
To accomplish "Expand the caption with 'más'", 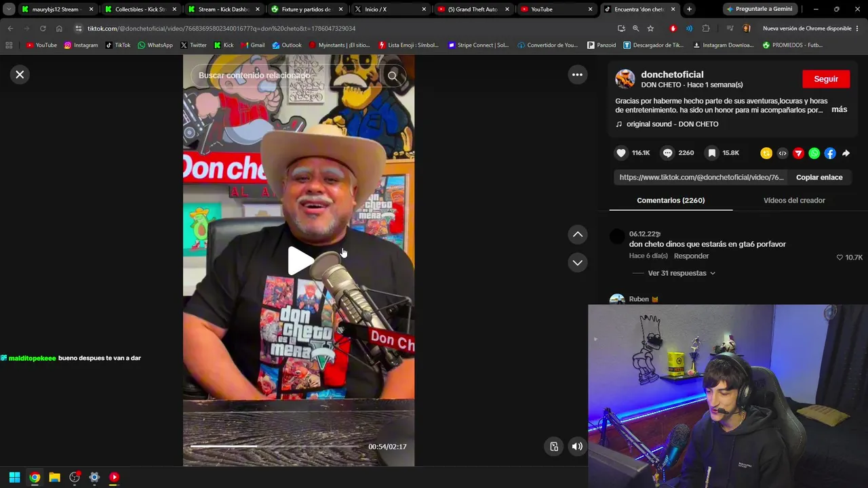I will click(840, 110).
